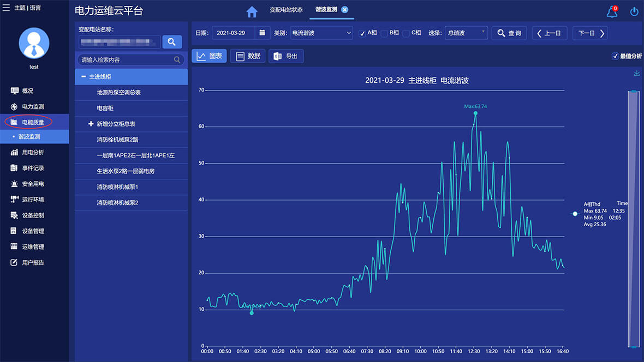The image size is (644, 362).
Task: Export data with the 导出 button
Action: pyautogui.click(x=285, y=56)
